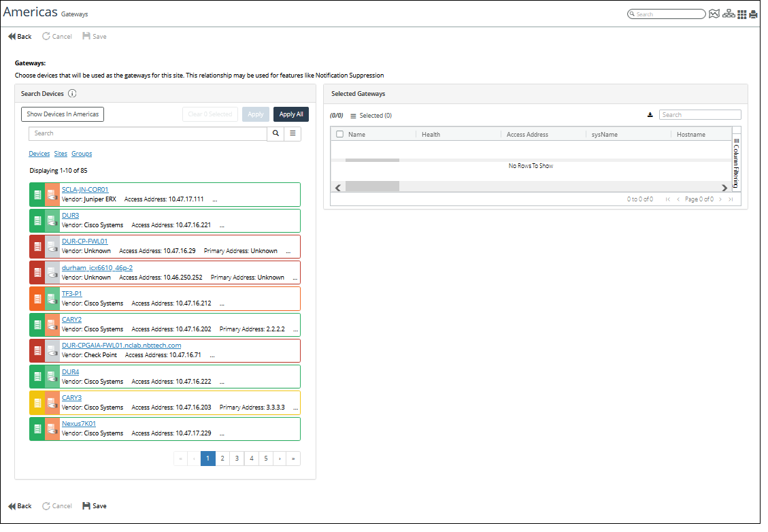Check the select-all checkbox beside Name

pos(340,135)
